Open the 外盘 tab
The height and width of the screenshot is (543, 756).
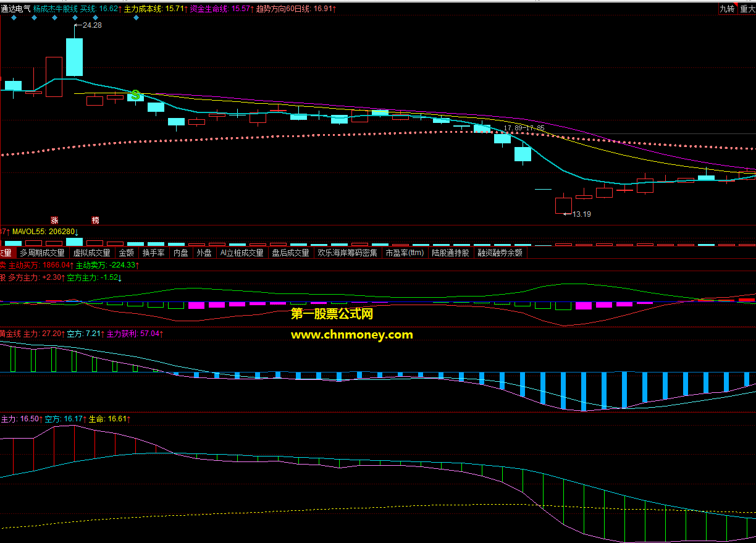pyautogui.click(x=204, y=253)
